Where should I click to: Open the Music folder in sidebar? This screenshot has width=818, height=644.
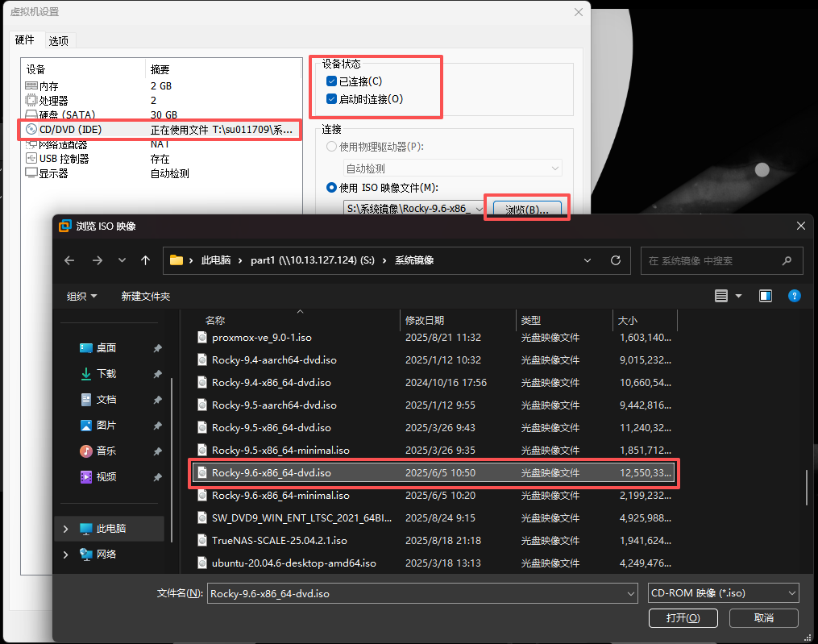(x=106, y=451)
